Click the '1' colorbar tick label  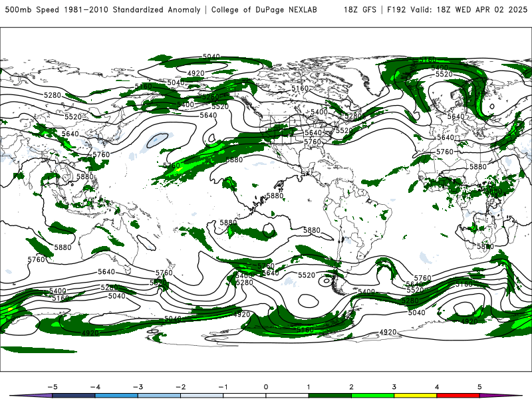[309, 387]
